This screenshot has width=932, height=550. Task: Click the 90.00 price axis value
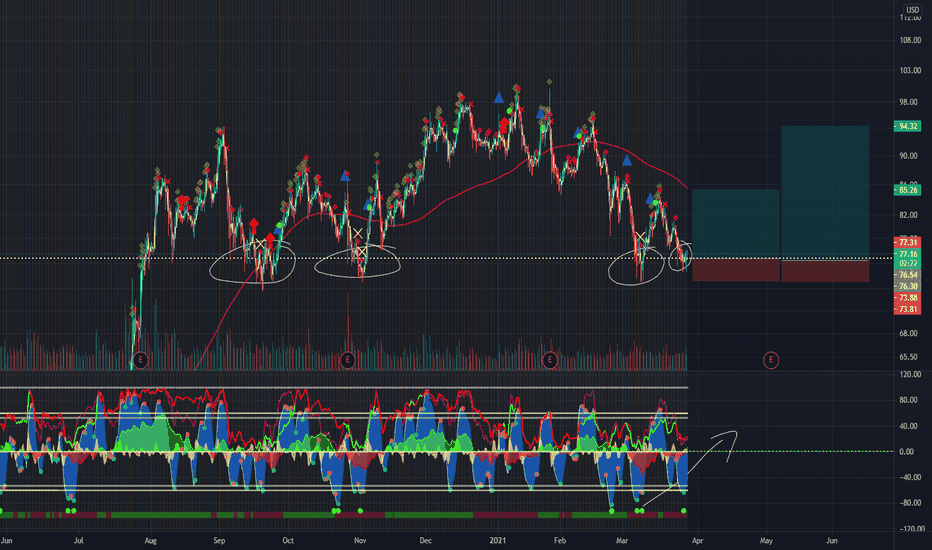(x=909, y=156)
